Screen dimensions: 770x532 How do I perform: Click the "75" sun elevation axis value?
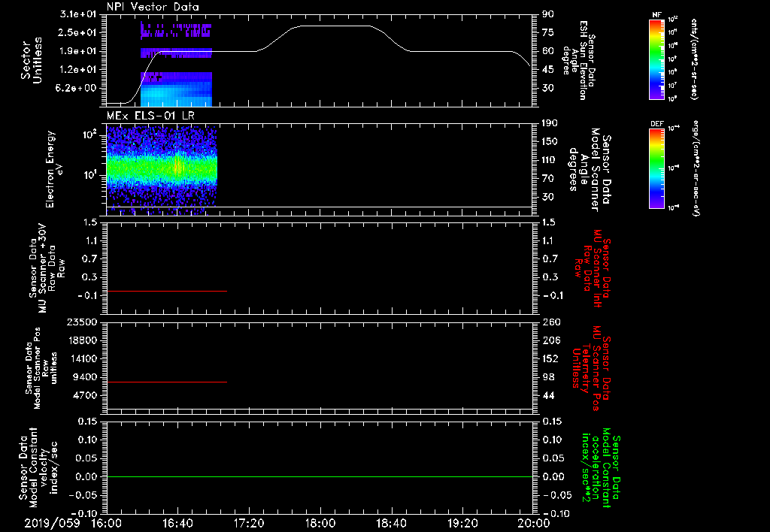tap(548, 32)
